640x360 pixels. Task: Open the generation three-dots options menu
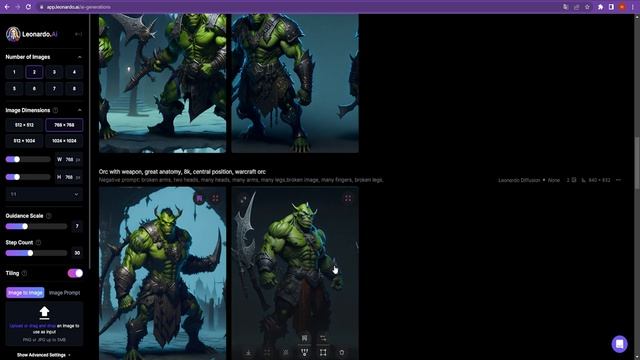pos(618,180)
